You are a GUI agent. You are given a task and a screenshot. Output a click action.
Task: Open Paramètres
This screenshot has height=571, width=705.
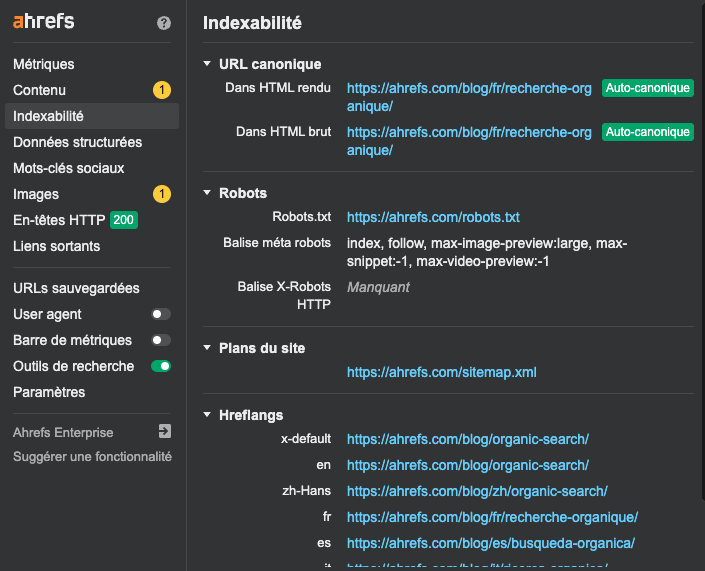49,392
